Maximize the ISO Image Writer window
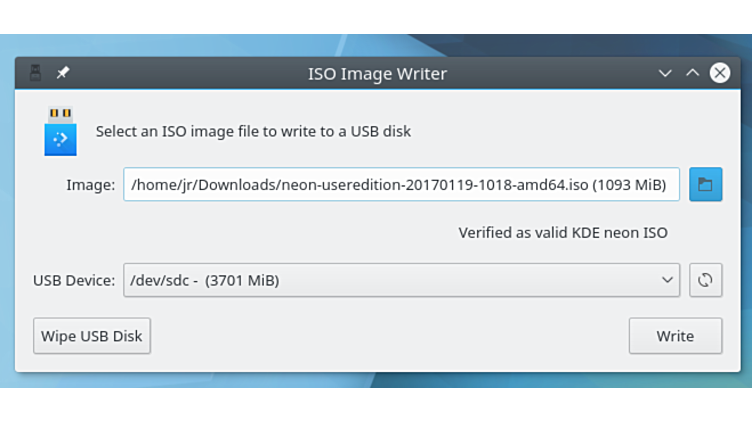This screenshot has height=423, width=752. (692, 73)
